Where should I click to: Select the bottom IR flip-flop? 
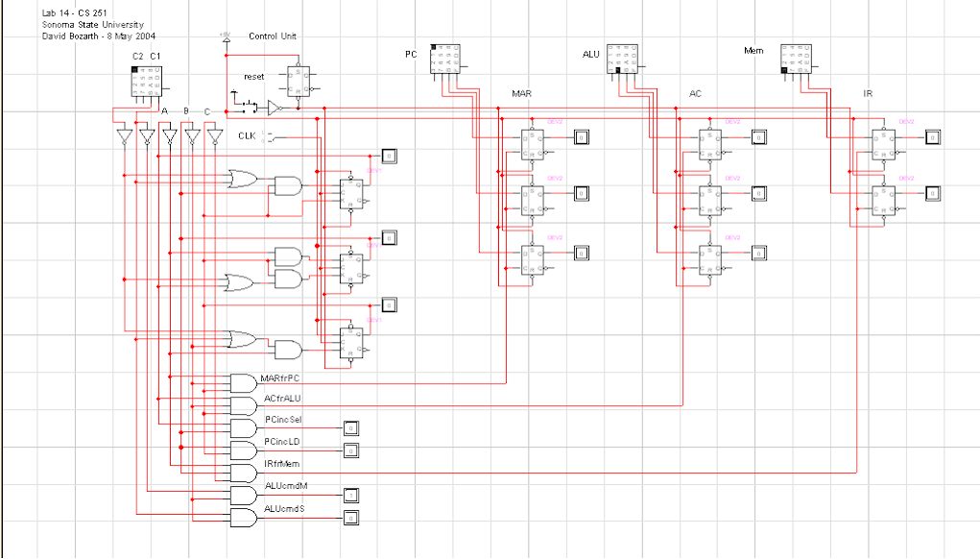click(x=883, y=201)
